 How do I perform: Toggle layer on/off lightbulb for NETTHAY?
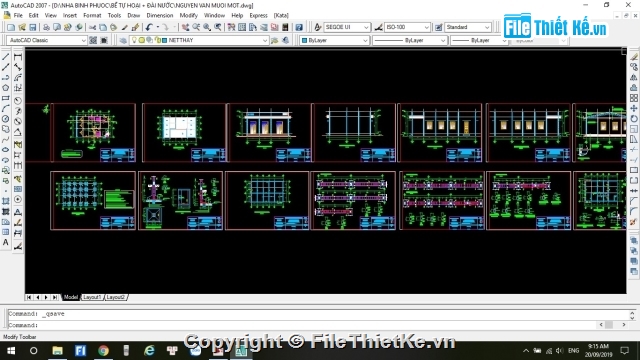[x=134, y=40]
